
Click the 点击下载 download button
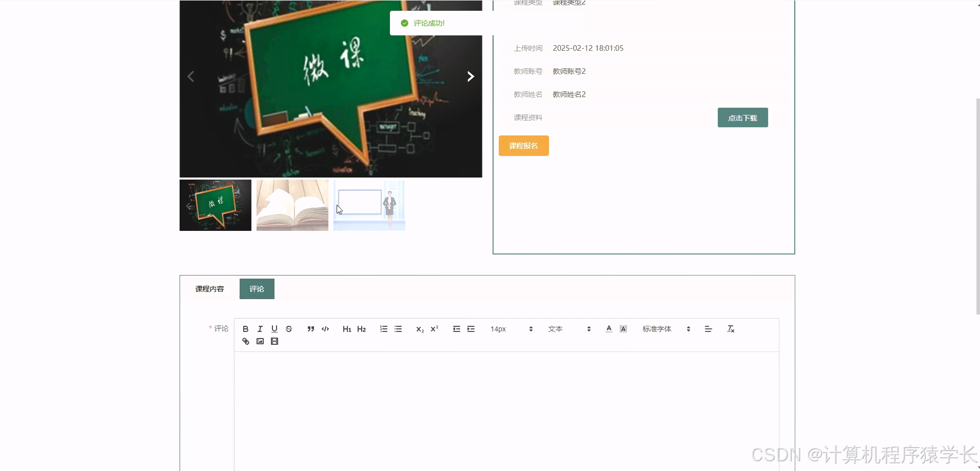point(742,117)
